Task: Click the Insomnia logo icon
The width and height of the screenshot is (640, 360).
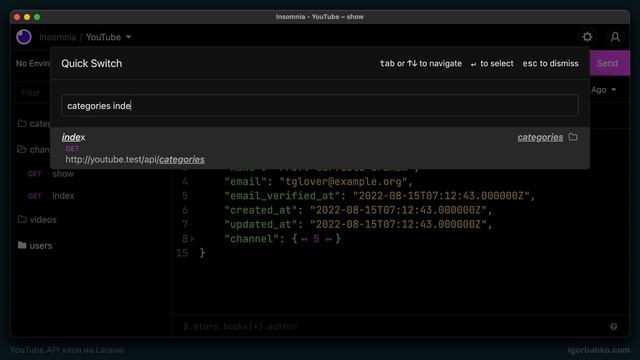Action: click(x=24, y=37)
